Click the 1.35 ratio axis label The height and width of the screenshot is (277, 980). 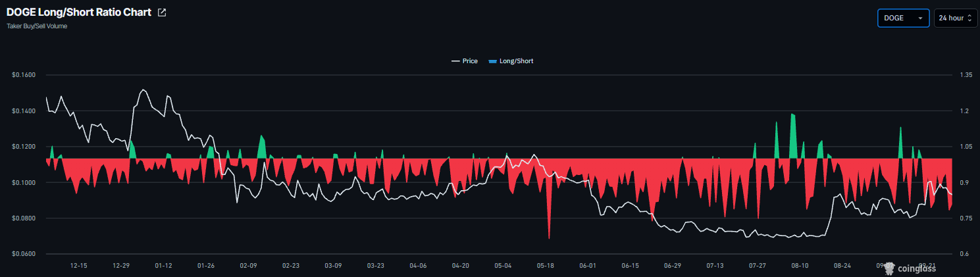click(966, 75)
